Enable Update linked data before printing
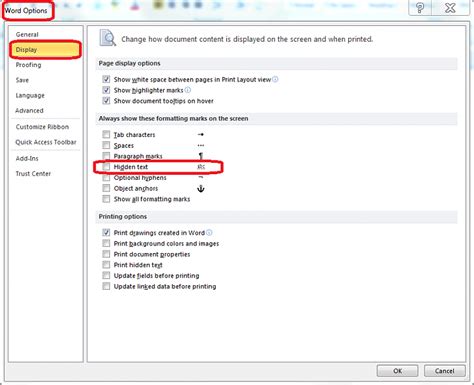 (106, 286)
